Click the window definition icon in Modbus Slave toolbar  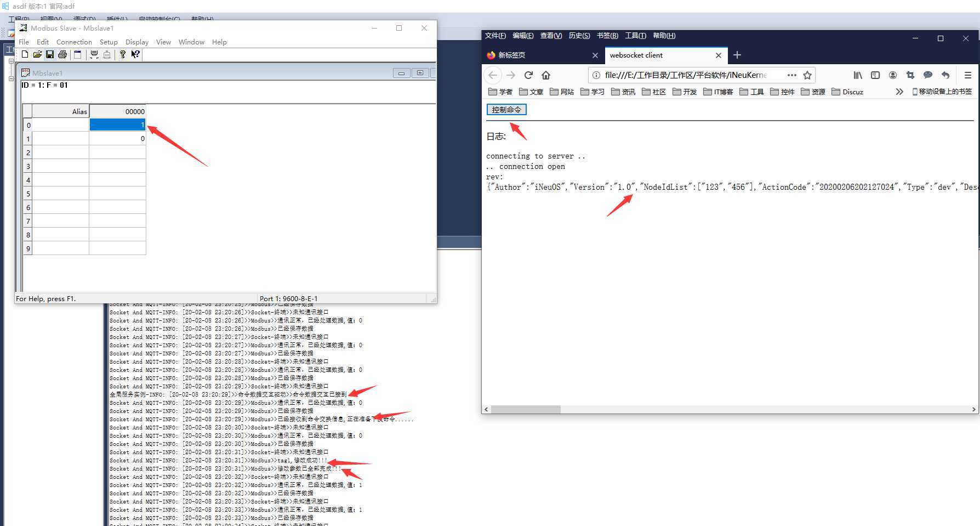point(77,54)
